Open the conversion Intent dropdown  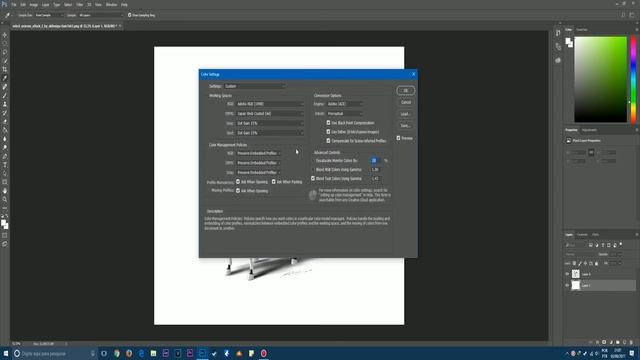pos(344,113)
